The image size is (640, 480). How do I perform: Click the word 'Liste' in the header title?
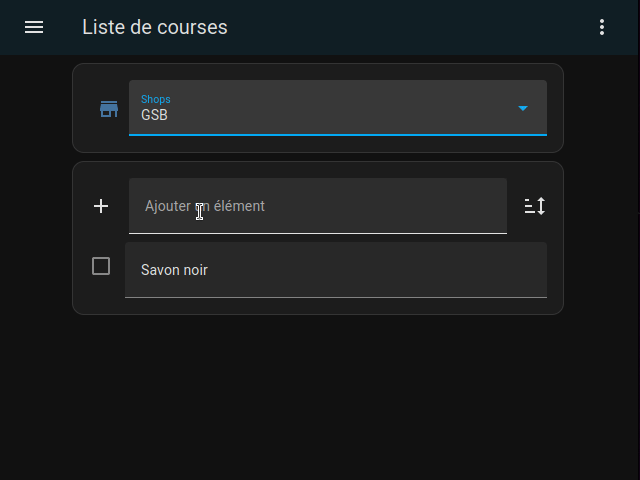(x=103, y=27)
